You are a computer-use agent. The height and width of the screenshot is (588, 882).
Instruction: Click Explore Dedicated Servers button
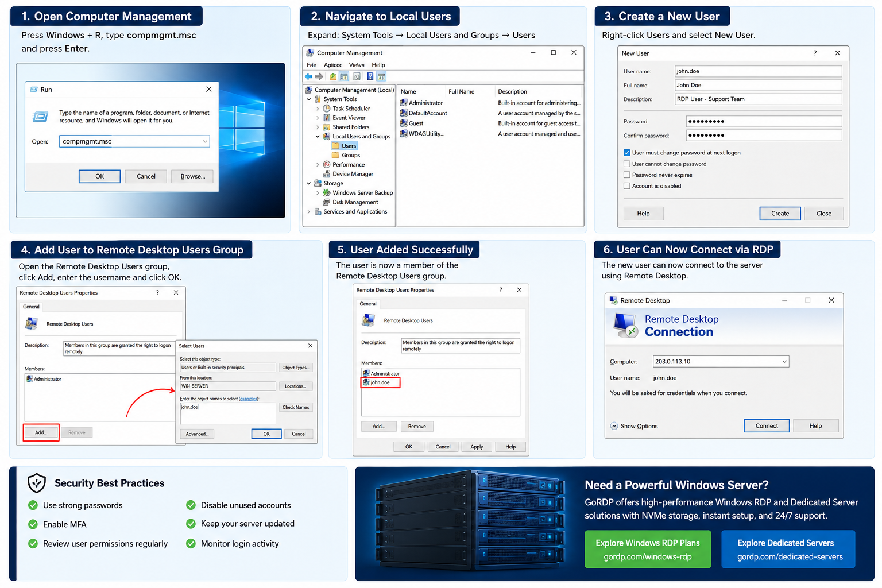[x=788, y=549]
